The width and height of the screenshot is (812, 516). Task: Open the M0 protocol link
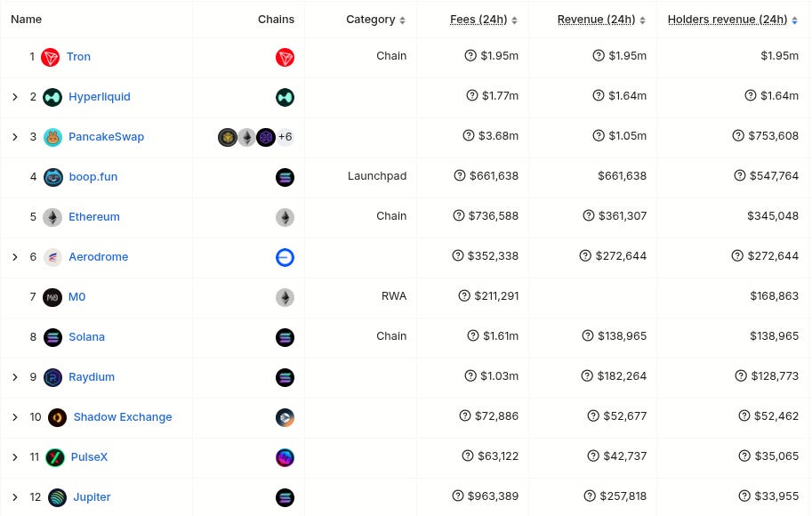point(77,297)
